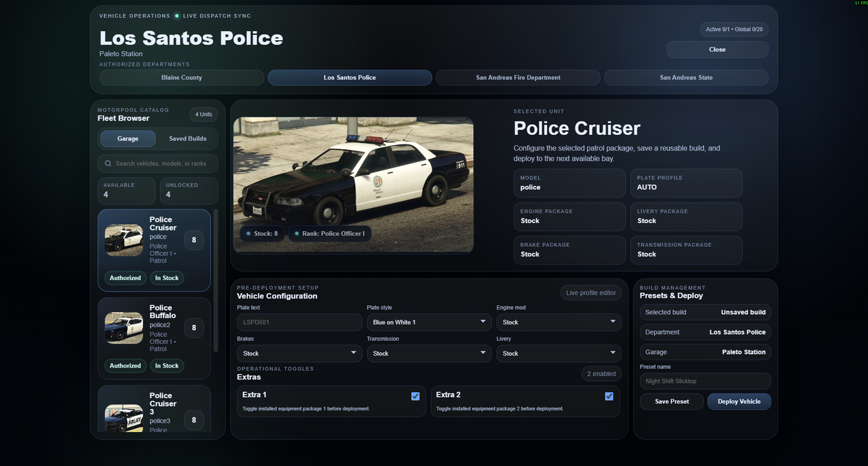The width and height of the screenshot is (868, 466).
Task: Open the Transmission dropdown
Action: point(429,353)
